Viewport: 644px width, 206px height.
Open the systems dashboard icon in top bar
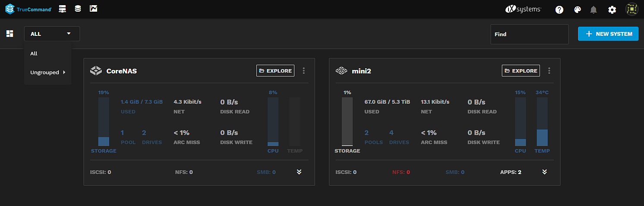62,9
